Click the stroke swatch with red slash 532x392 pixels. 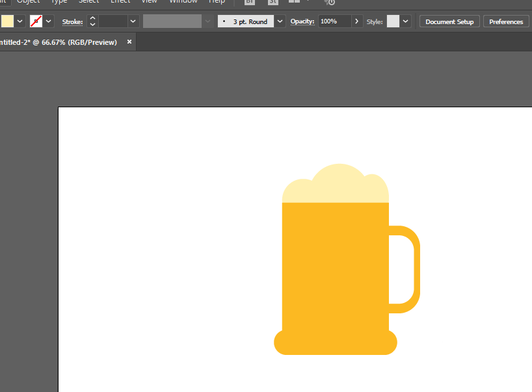(x=36, y=21)
